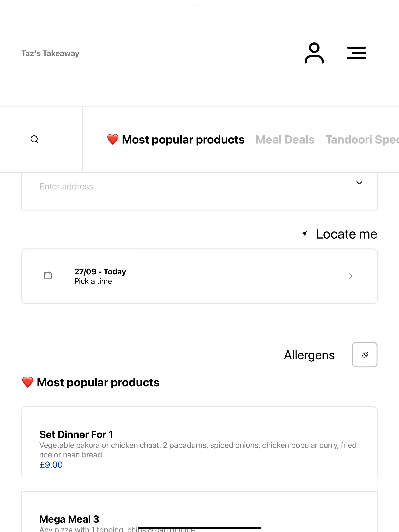The height and width of the screenshot is (532, 399).
Task: Go to Taz's Takeaway home link
Action: point(50,53)
